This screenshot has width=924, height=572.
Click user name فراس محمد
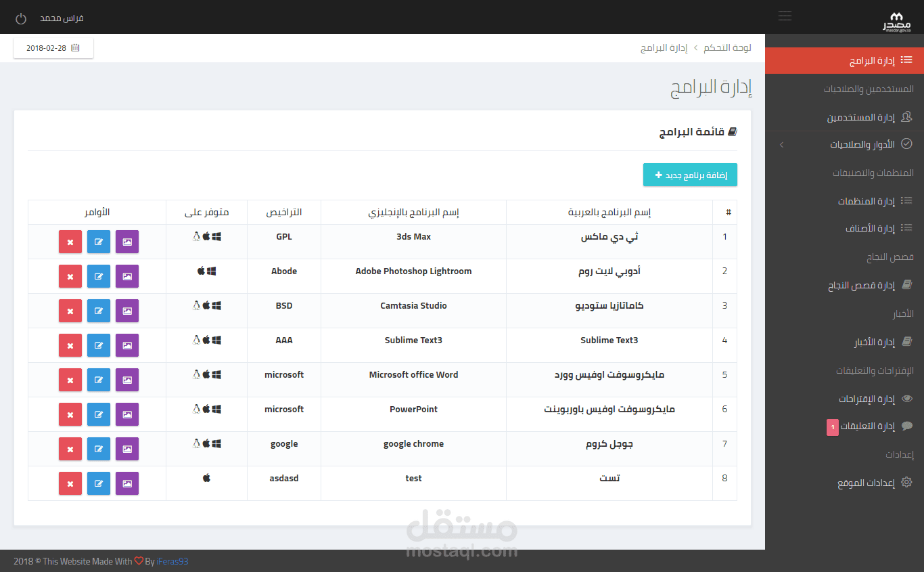click(x=62, y=18)
